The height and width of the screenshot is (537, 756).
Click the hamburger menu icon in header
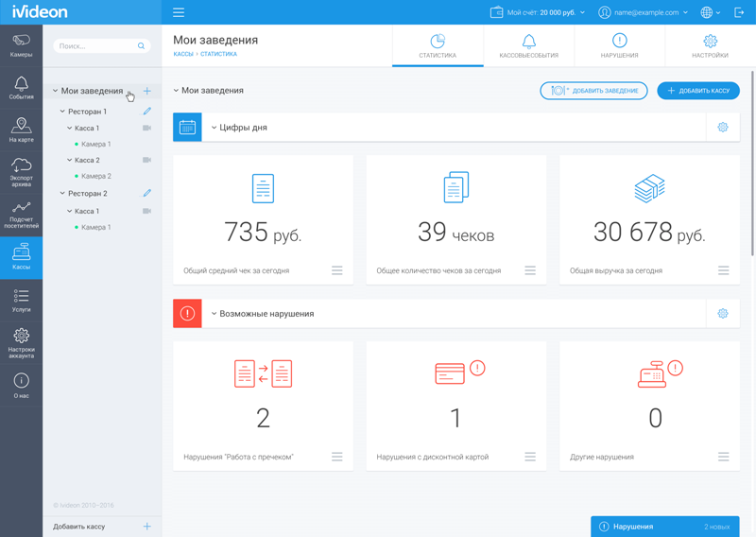(179, 12)
